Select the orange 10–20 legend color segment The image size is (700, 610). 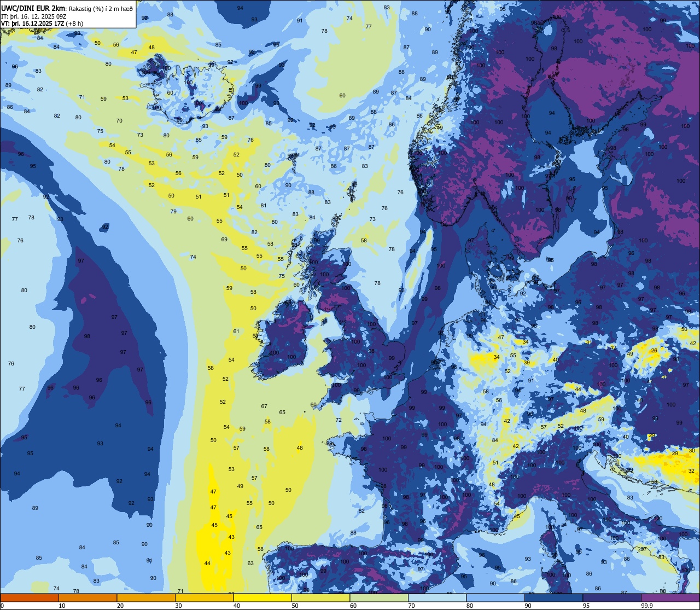point(87,597)
